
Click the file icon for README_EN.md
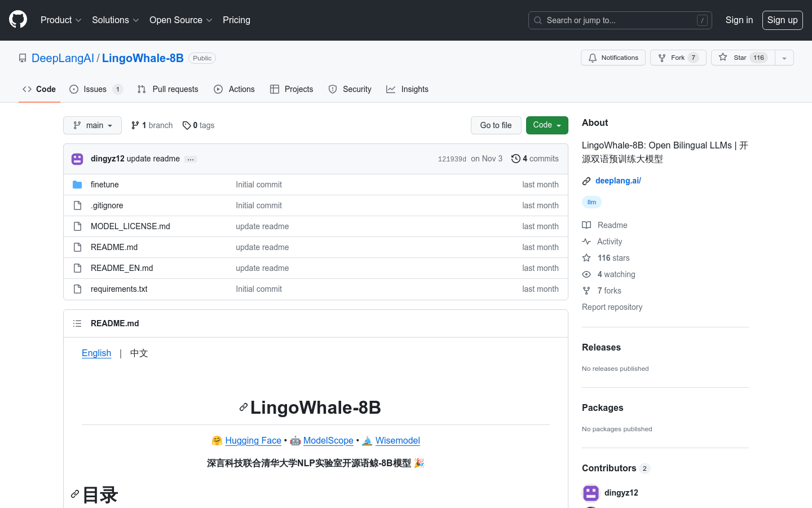77,268
